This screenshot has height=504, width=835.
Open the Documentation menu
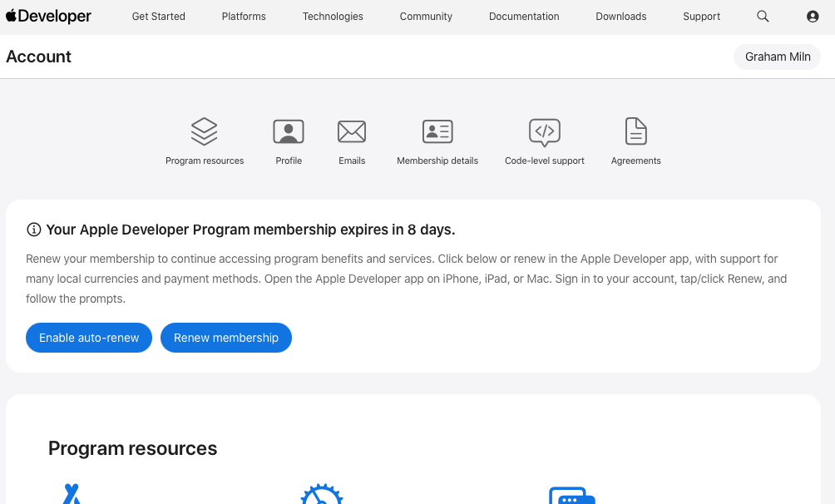coord(524,17)
